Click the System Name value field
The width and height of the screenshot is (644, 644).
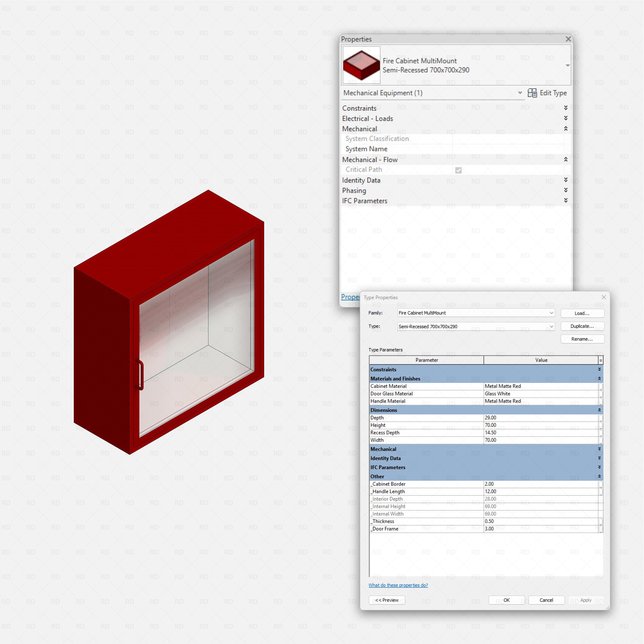pos(508,149)
